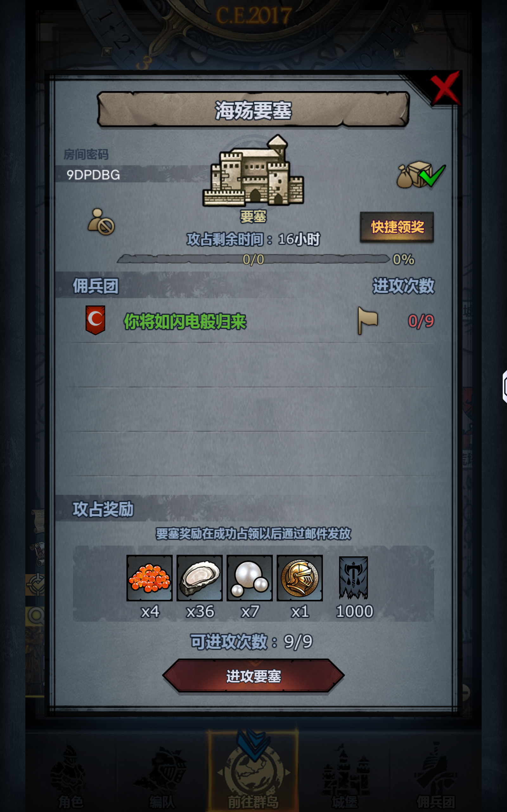Image resolution: width=507 pixels, height=812 pixels.
Task: Open mercenary group 你将如闪电般归来
Action: tap(185, 321)
